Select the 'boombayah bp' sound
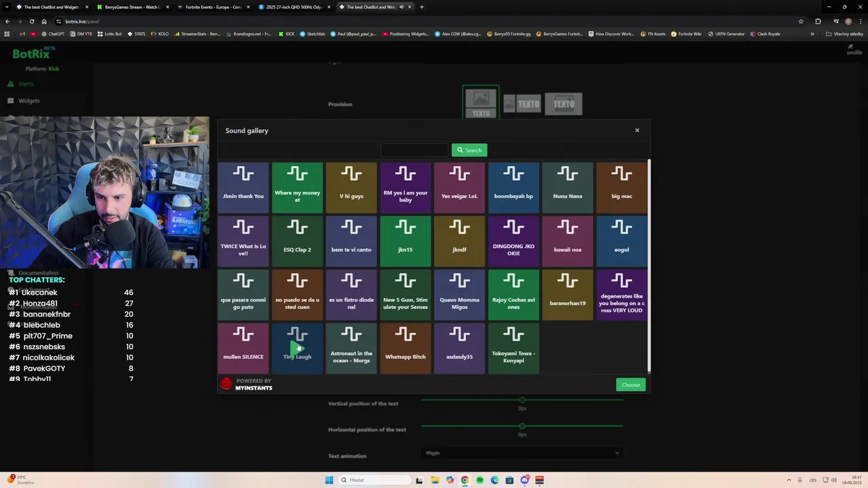 coord(513,187)
